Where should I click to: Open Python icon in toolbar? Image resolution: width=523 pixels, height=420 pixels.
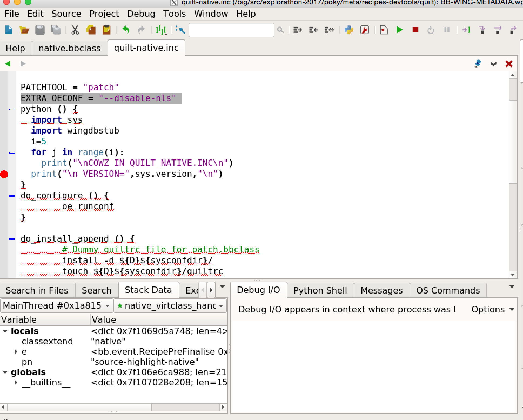coord(349,30)
